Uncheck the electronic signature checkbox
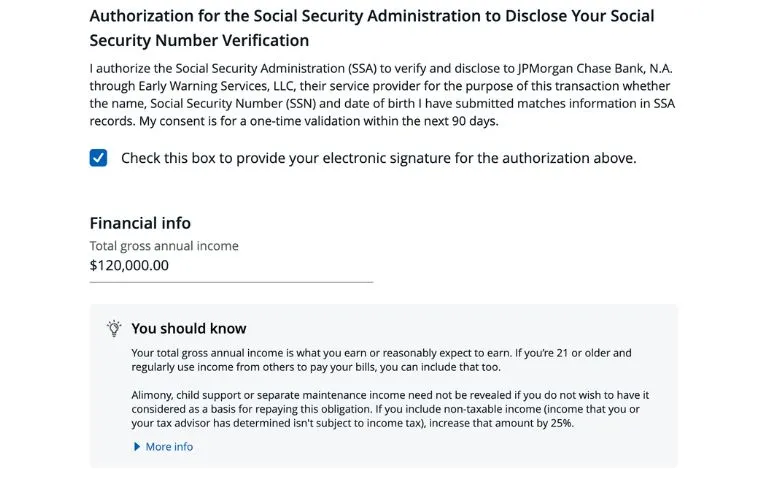 click(x=98, y=158)
